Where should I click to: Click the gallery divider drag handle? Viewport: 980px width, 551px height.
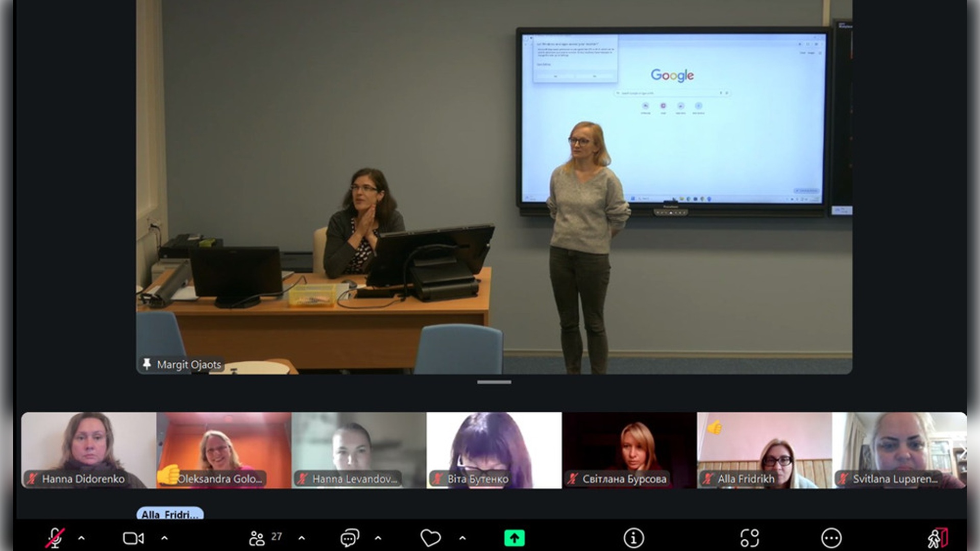pyautogui.click(x=494, y=382)
